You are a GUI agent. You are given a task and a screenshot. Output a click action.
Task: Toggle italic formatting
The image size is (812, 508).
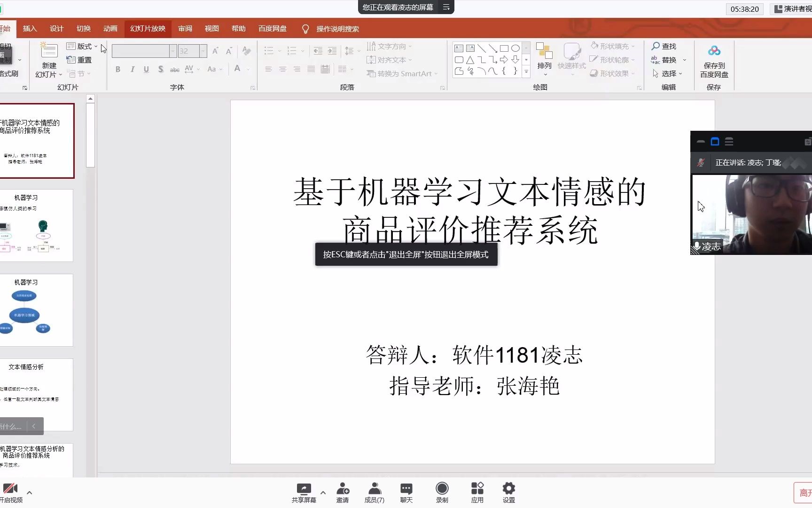coord(132,69)
